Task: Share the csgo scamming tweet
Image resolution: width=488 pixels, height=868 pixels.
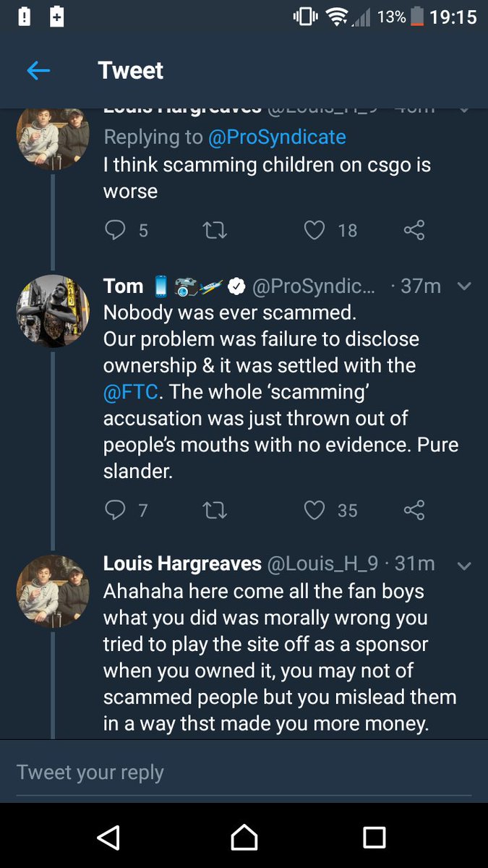Action: 414,230
